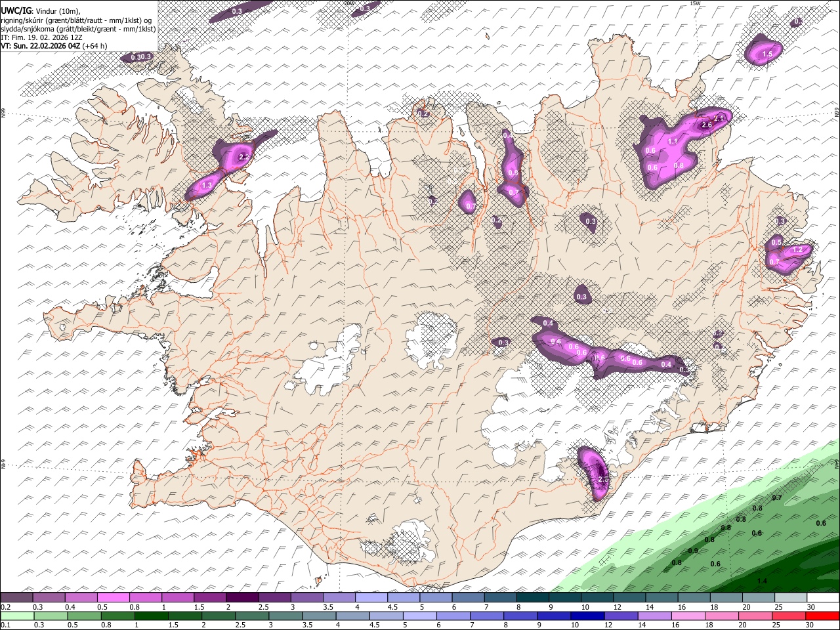Select the white snow-scale swatch right of 30
840x630 pixels.
823,597
